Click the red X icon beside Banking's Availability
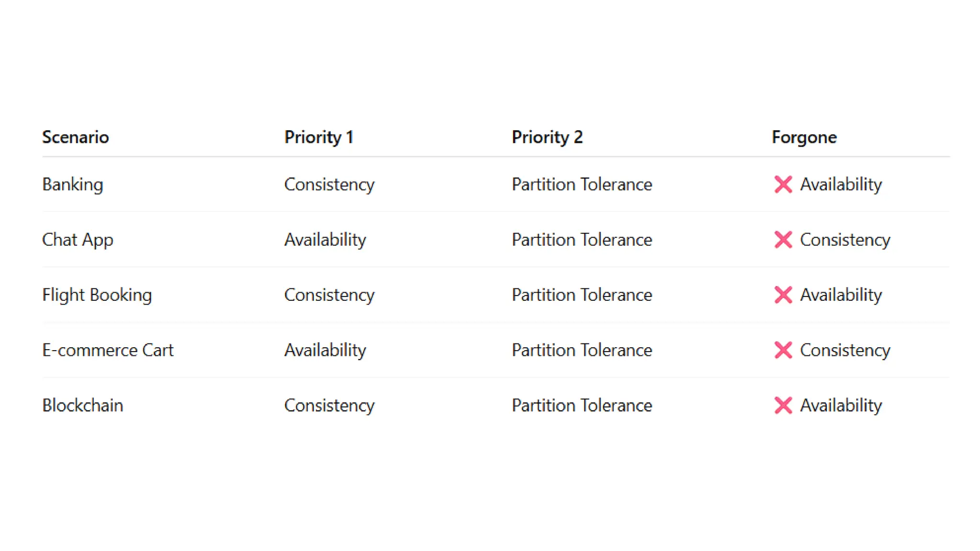The width and height of the screenshot is (980, 551). [783, 184]
